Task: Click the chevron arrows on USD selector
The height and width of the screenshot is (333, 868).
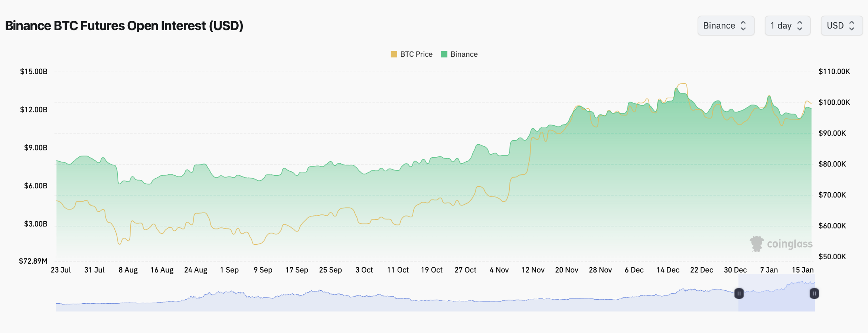Action: click(852, 26)
